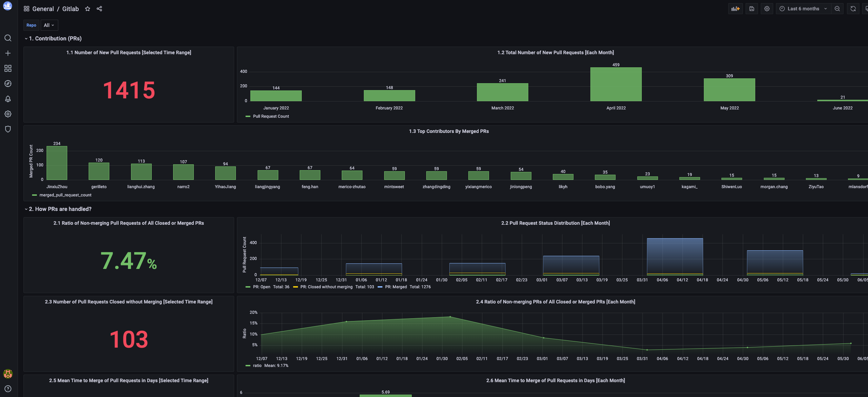Save the dashboard using disk icon
868x397 pixels.
point(752,9)
